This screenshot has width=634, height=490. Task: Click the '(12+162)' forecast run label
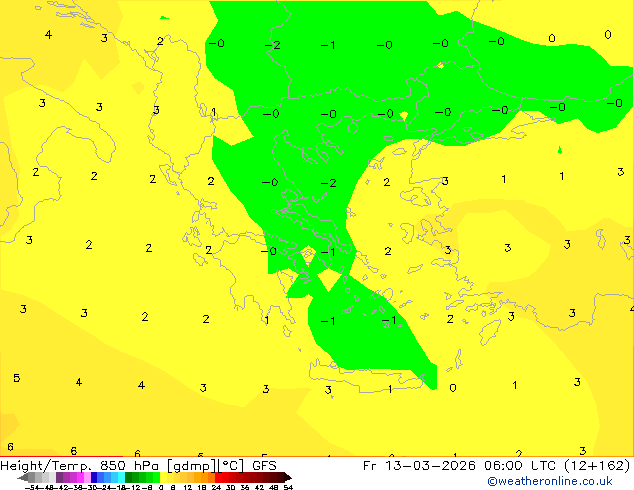[597, 466]
